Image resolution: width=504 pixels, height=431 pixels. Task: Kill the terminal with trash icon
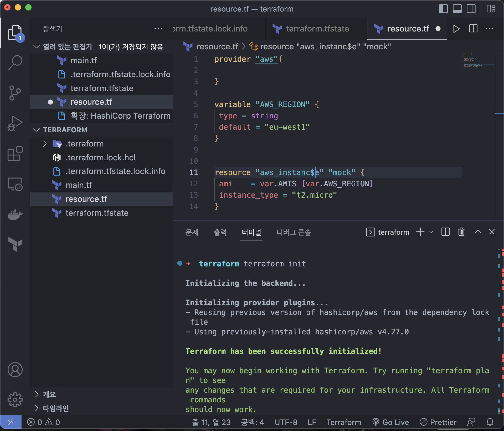[461, 232]
